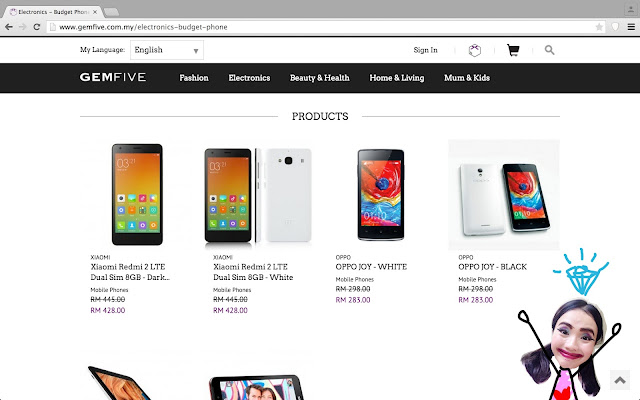Click the GEMFIVE logo
Viewport: 640px width, 400px height.
pos(113,78)
